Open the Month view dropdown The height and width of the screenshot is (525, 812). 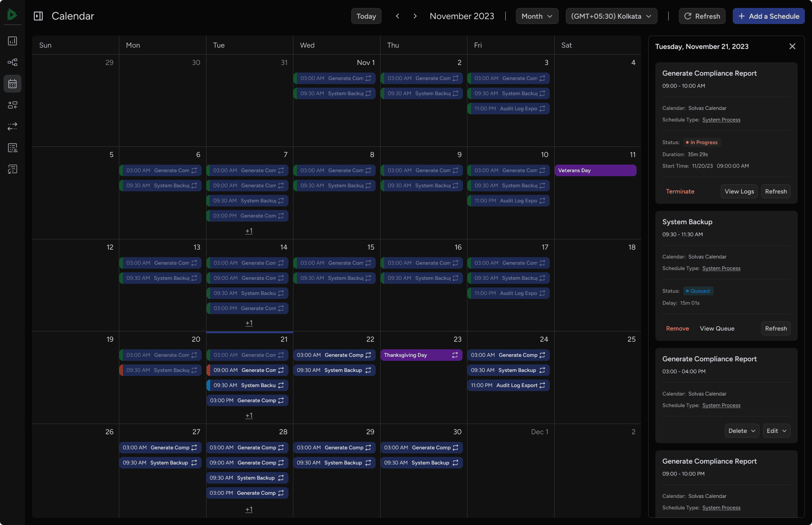point(537,16)
